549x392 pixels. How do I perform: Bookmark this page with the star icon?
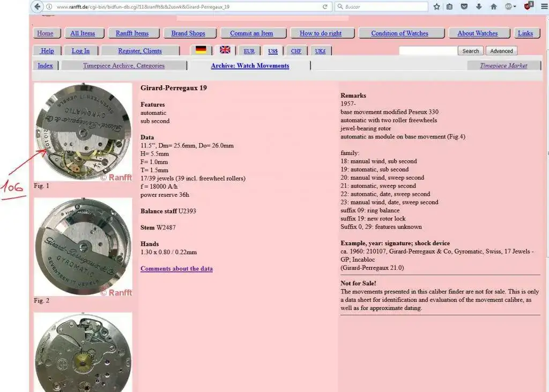(x=436, y=6)
